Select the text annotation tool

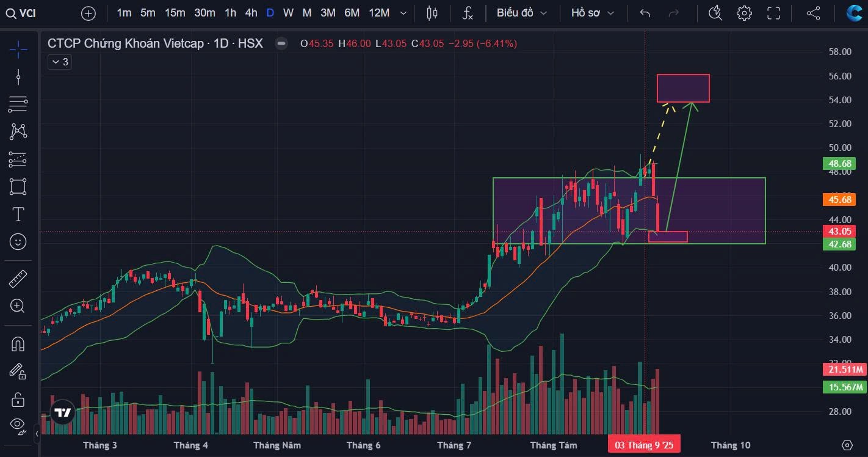(18, 214)
